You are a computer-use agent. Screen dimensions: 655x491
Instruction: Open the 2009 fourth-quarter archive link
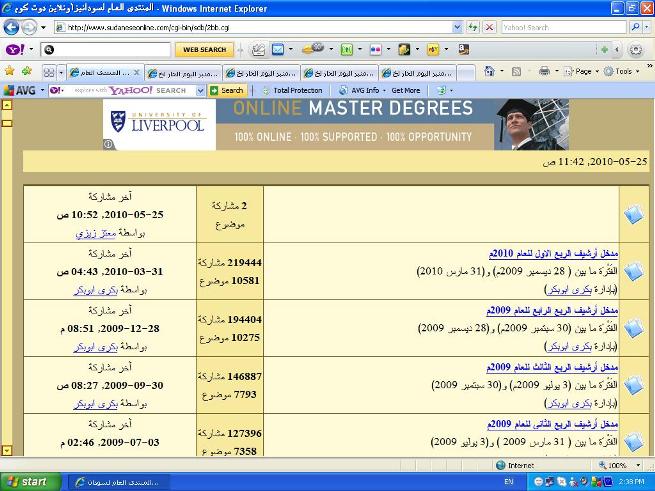tap(552, 310)
